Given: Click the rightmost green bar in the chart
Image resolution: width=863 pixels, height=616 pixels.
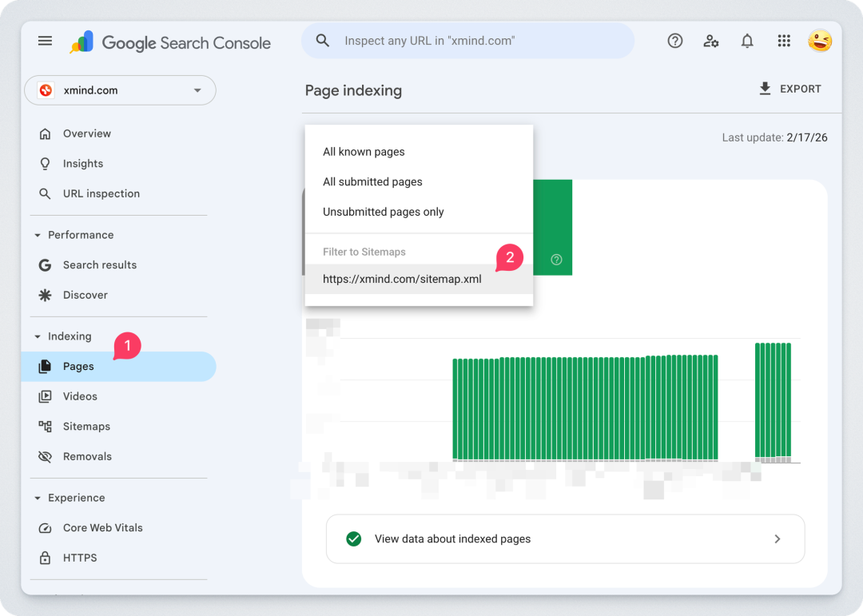Looking at the screenshot, I should click(x=788, y=401).
